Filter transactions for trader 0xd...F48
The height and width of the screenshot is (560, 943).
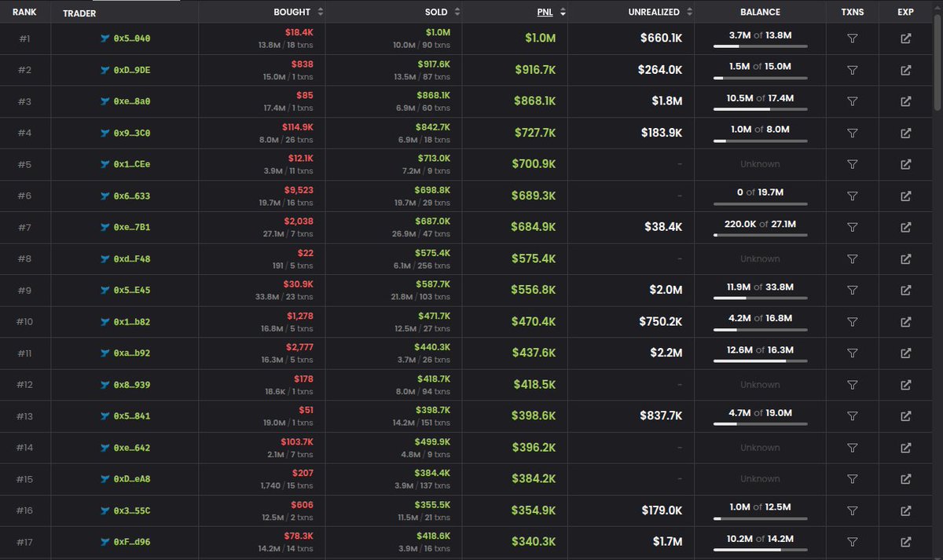[x=852, y=258]
